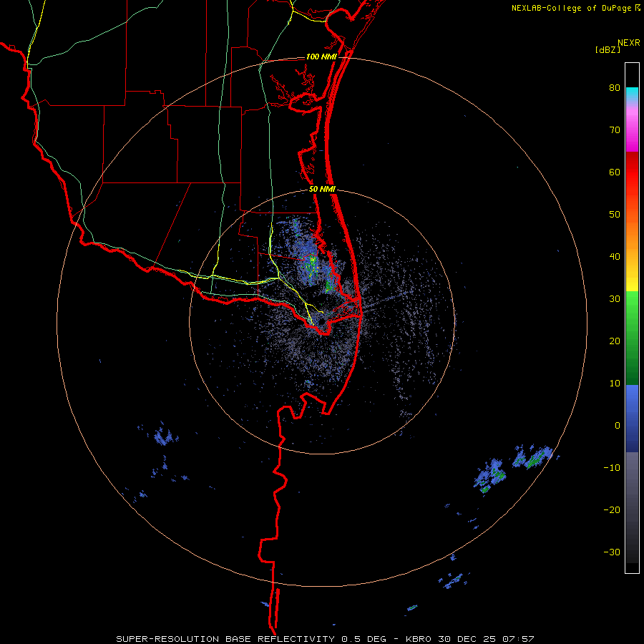The width and height of the screenshot is (644, 644).
Task: Click the green segment of color bar
Action: [632, 338]
